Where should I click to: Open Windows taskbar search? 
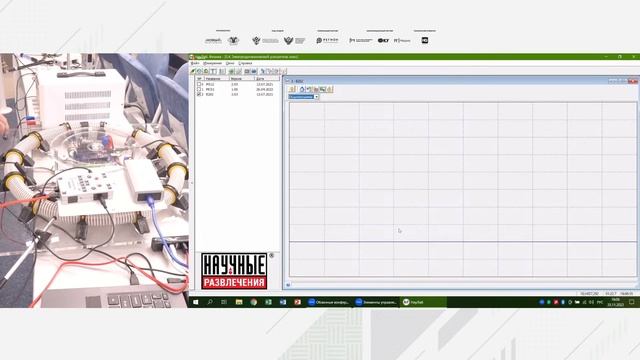pos(210,302)
